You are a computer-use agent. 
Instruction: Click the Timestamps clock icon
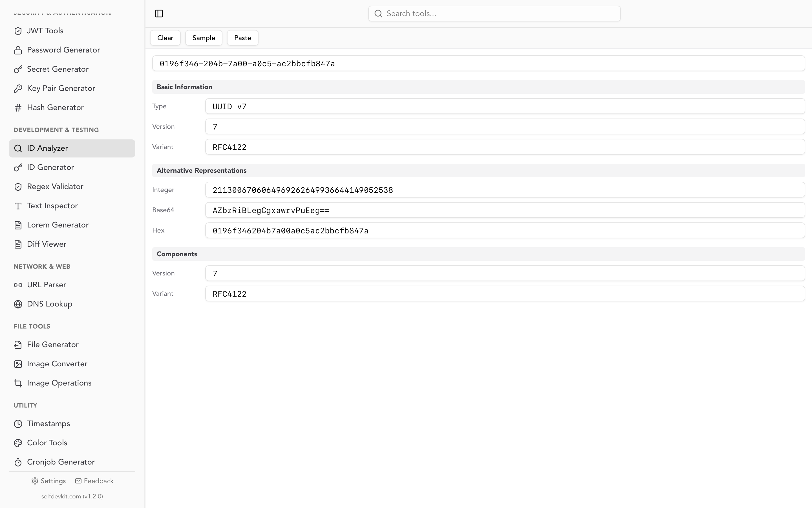(x=18, y=424)
